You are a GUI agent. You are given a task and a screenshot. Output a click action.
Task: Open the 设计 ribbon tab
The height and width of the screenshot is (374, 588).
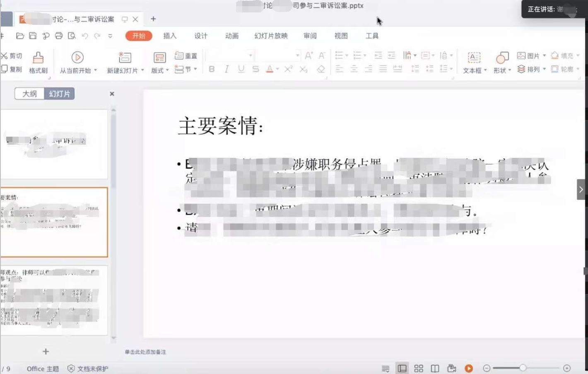[201, 36]
